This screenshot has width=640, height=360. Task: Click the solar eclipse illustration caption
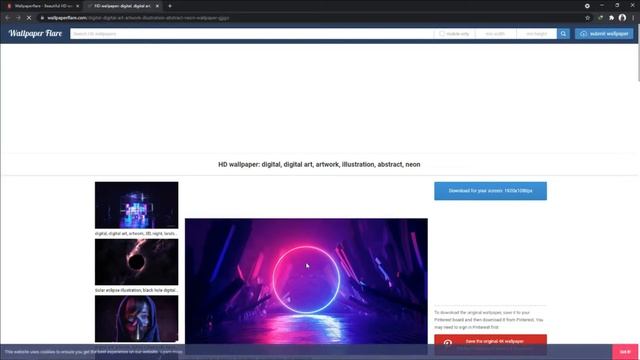[x=136, y=290]
